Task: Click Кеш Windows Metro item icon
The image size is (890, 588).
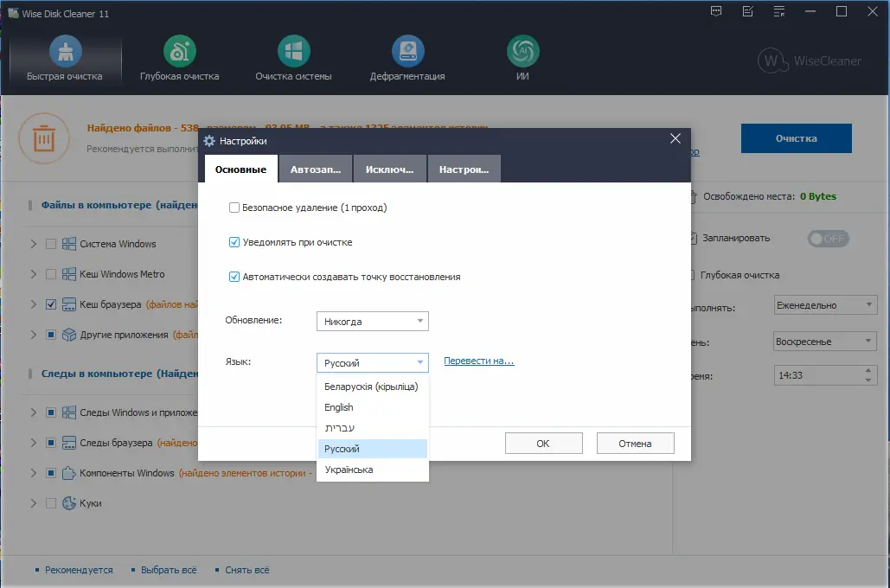Action: pos(68,274)
